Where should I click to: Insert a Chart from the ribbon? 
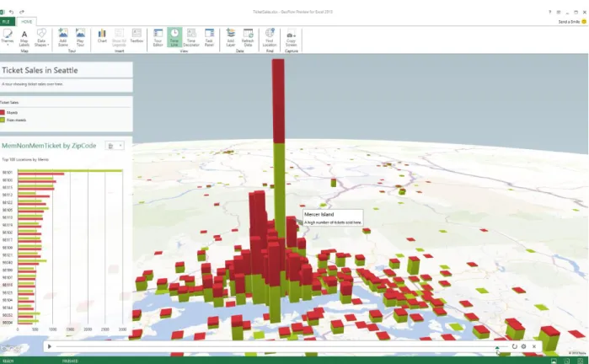tap(102, 36)
